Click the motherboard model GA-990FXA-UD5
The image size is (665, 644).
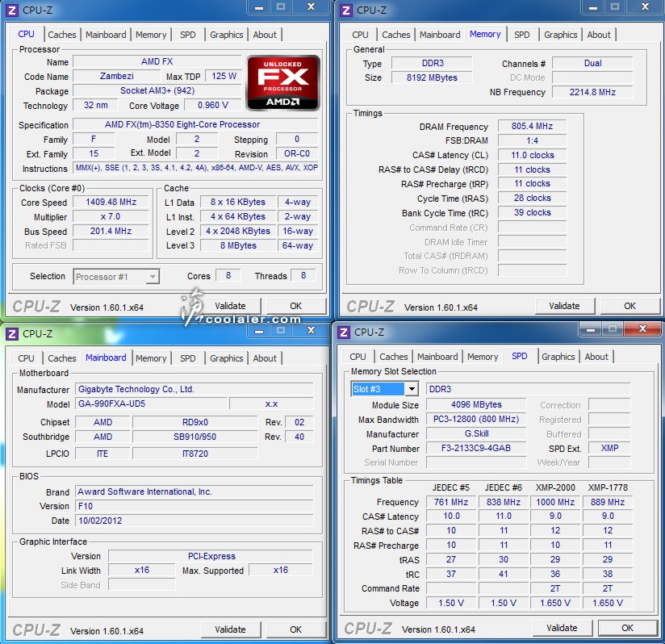[151, 404]
